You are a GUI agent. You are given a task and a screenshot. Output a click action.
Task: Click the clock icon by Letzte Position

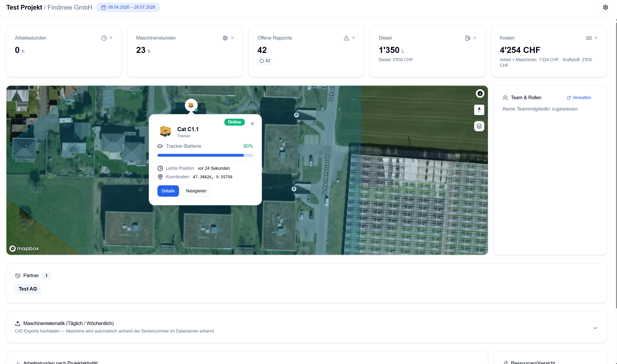tap(160, 168)
